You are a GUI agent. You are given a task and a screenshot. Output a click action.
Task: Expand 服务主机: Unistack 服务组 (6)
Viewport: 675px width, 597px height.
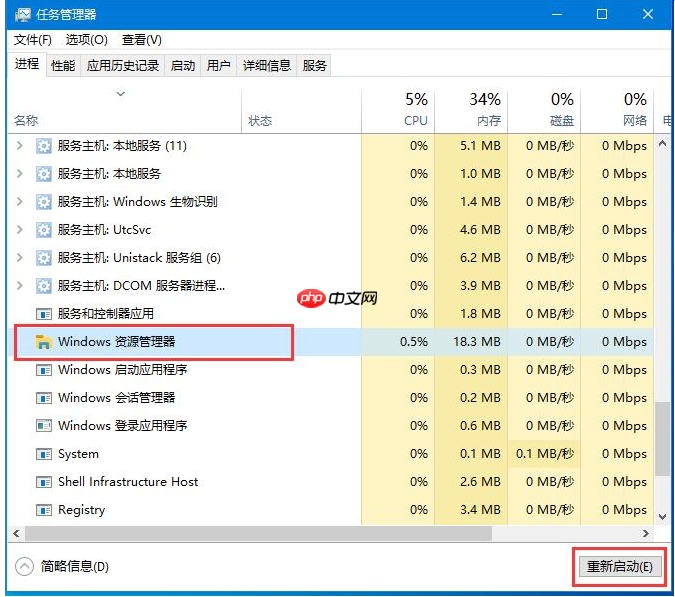tap(19, 257)
